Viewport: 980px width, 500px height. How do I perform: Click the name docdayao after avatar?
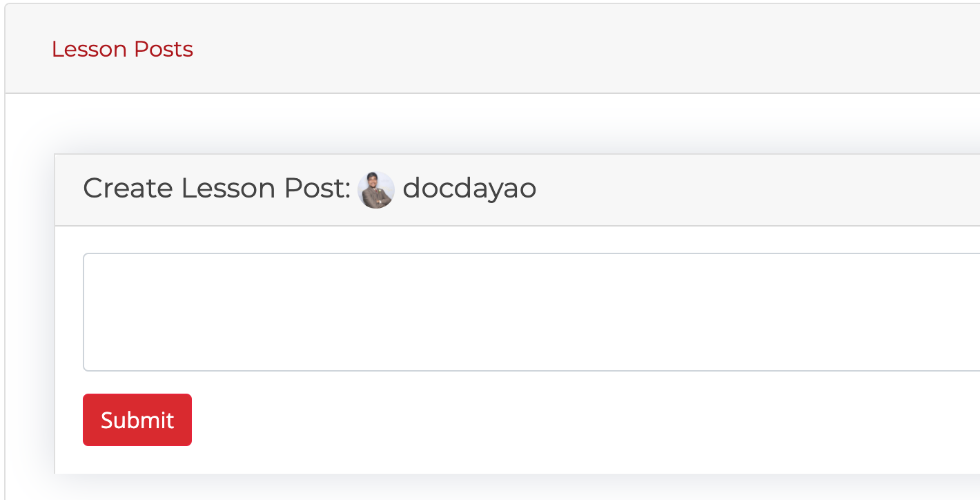469,189
